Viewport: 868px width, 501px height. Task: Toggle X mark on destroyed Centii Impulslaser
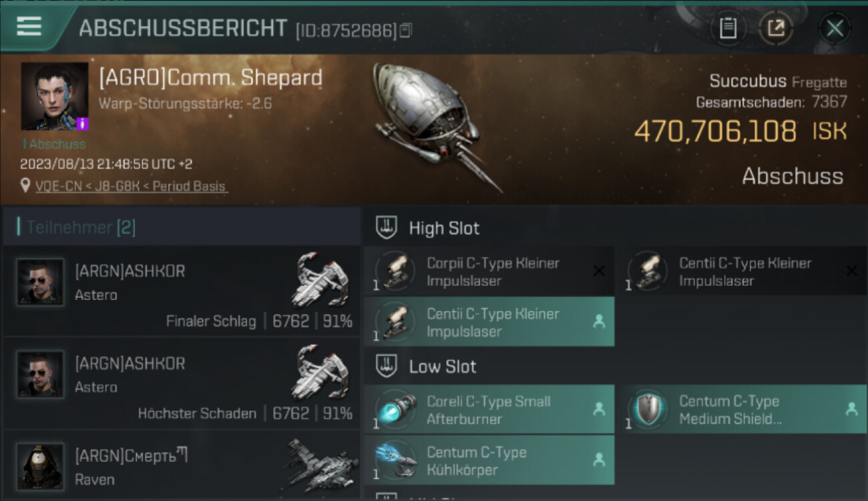point(851,271)
